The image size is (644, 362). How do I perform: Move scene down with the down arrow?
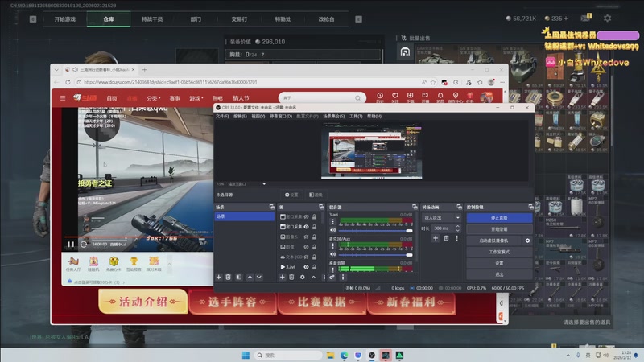coord(258,278)
